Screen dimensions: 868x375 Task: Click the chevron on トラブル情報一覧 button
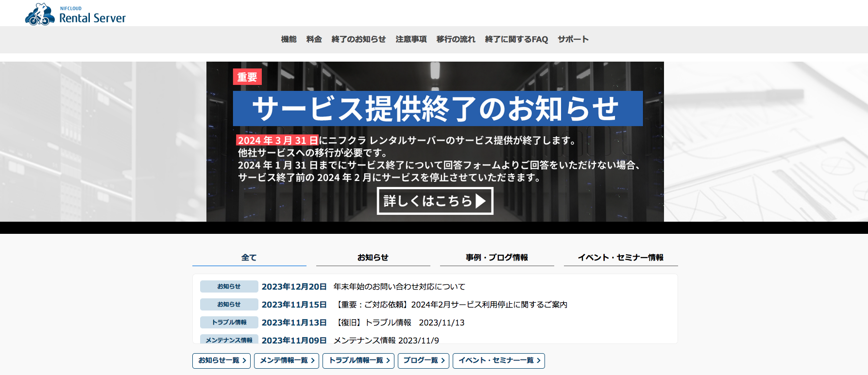coord(388,360)
